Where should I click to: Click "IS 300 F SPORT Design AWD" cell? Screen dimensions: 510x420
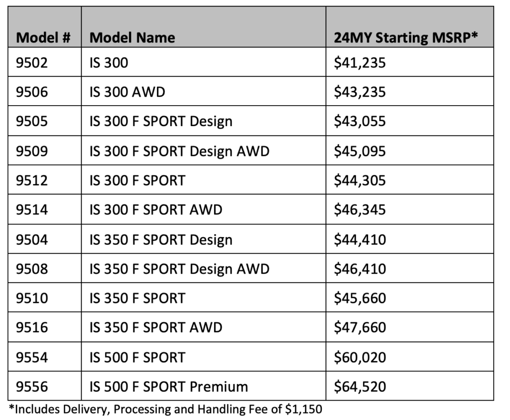pyautogui.click(x=179, y=151)
